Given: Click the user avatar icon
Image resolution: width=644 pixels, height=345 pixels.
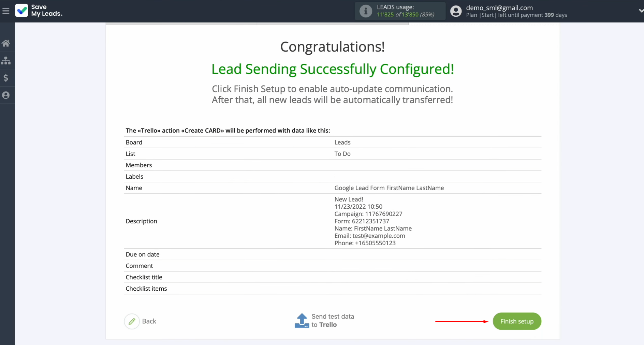Looking at the screenshot, I should 456,11.
